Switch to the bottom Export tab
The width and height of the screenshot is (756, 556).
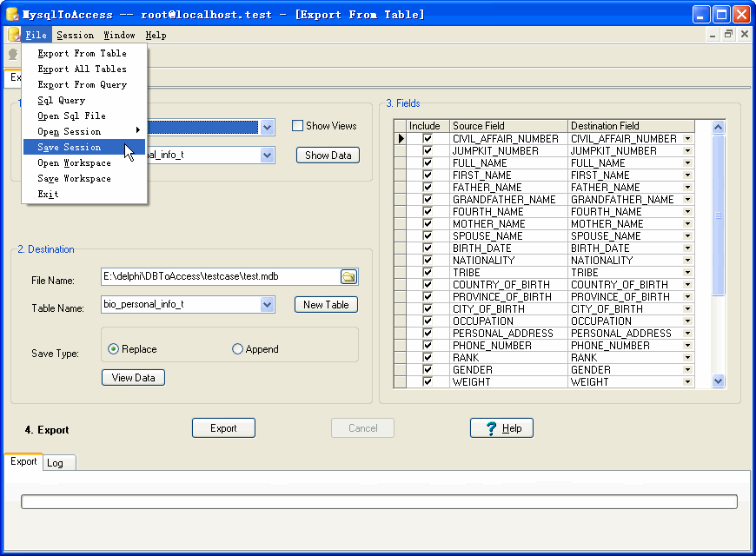point(23,461)
